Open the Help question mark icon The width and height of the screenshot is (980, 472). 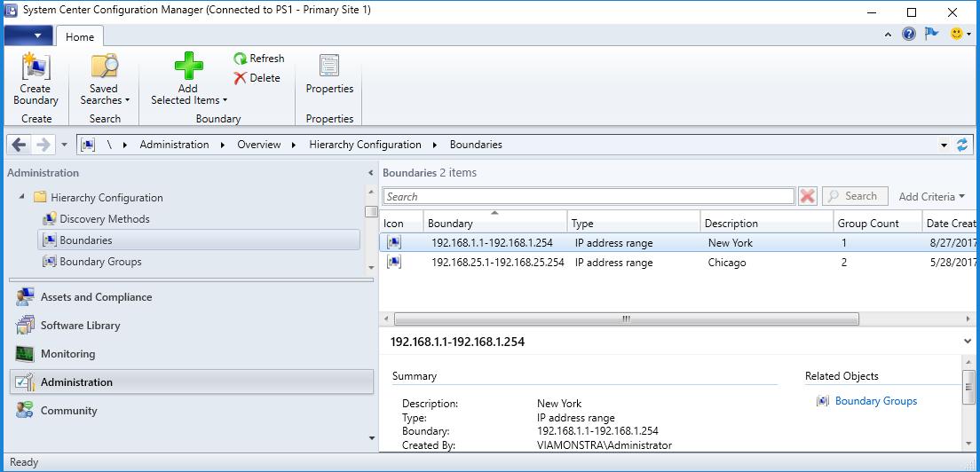click(x=909, y=35)
